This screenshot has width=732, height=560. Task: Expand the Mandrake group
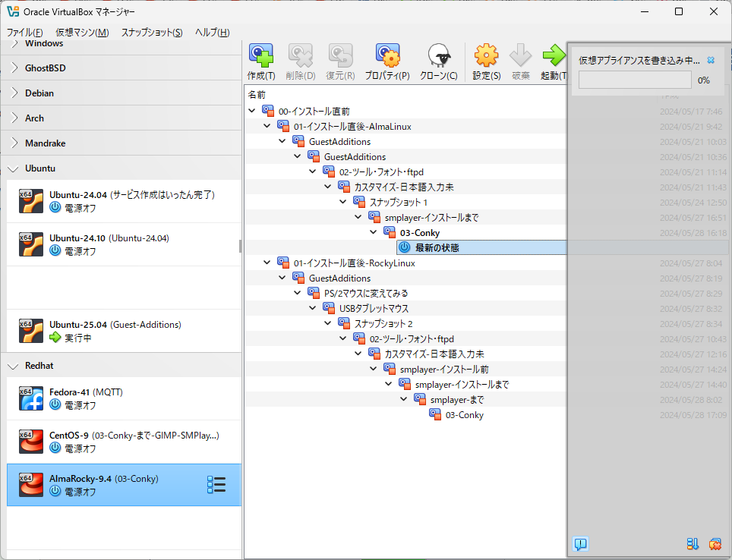tap(14, 143)
